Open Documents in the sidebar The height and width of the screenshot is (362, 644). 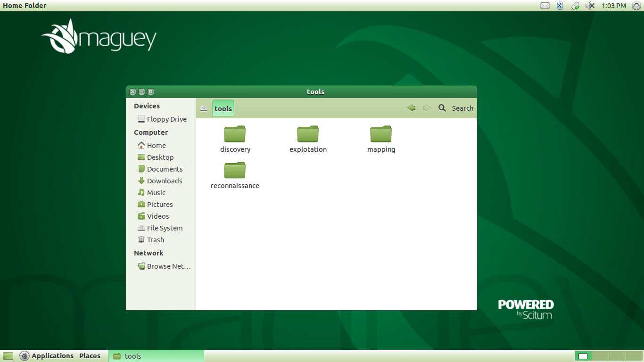[x=161, y=169]
